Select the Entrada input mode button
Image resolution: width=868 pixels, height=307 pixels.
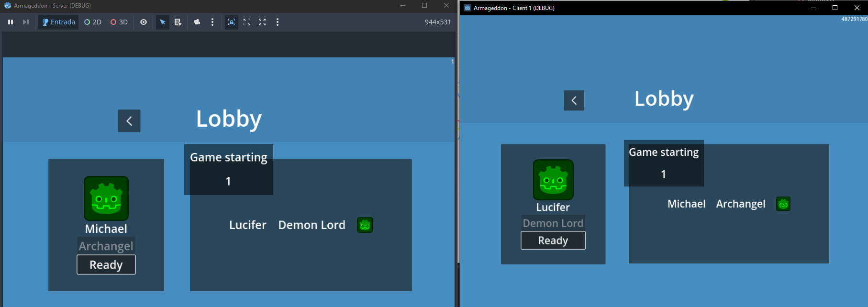tap(58, 22)
